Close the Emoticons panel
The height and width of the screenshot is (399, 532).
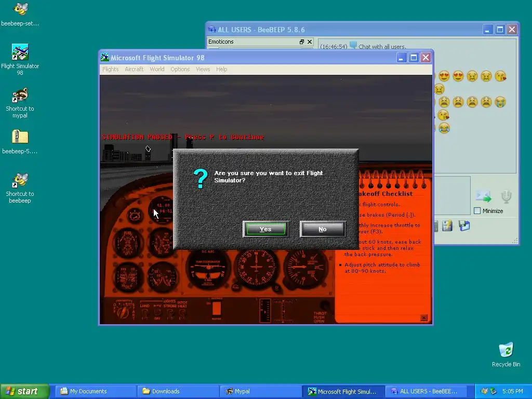(310, 42)
